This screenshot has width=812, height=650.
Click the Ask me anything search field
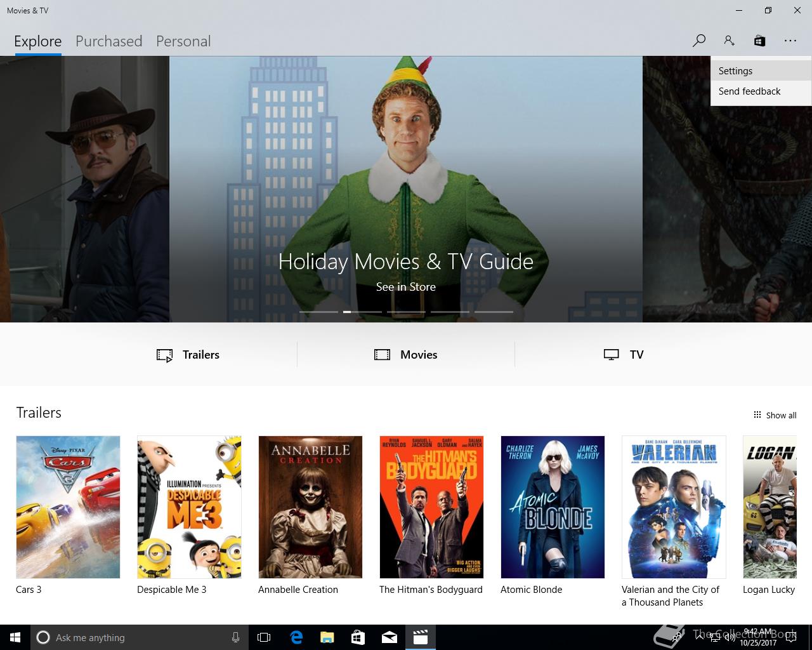coord(138,637)
